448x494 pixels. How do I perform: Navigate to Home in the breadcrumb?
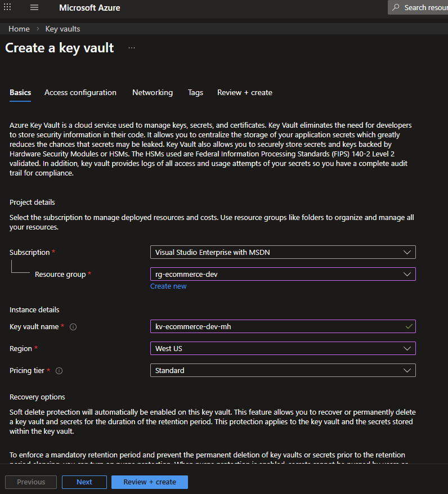click(19, 29)
